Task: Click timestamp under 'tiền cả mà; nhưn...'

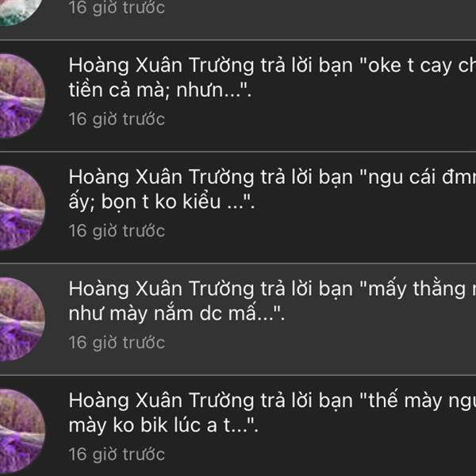Action: click(x=117, y=119)
